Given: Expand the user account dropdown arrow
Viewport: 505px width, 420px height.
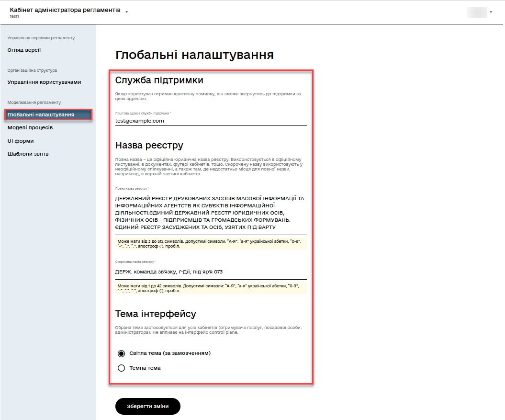Looking at the screenshot, I should coord(491,12).
